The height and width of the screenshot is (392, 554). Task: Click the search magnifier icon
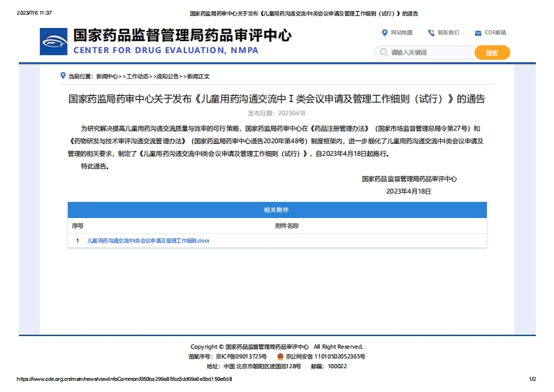pos(383,52)
